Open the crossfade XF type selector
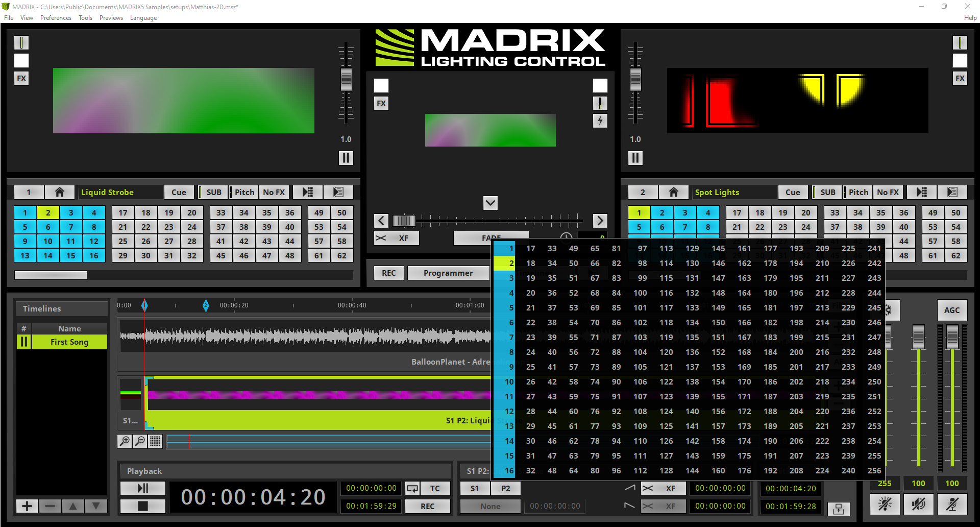The width and height of the screenshot is (980, 527). pyautogui.click(x=397, y=238)
